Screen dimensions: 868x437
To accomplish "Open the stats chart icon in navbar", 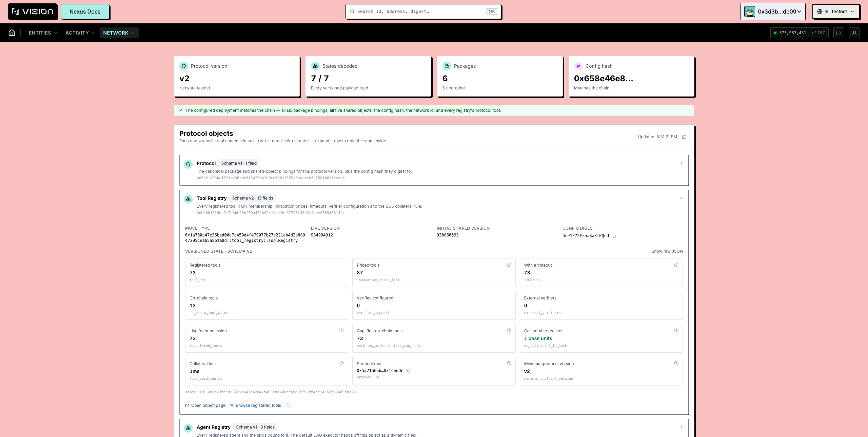I will pyautogui.click(x=839, y=33).
